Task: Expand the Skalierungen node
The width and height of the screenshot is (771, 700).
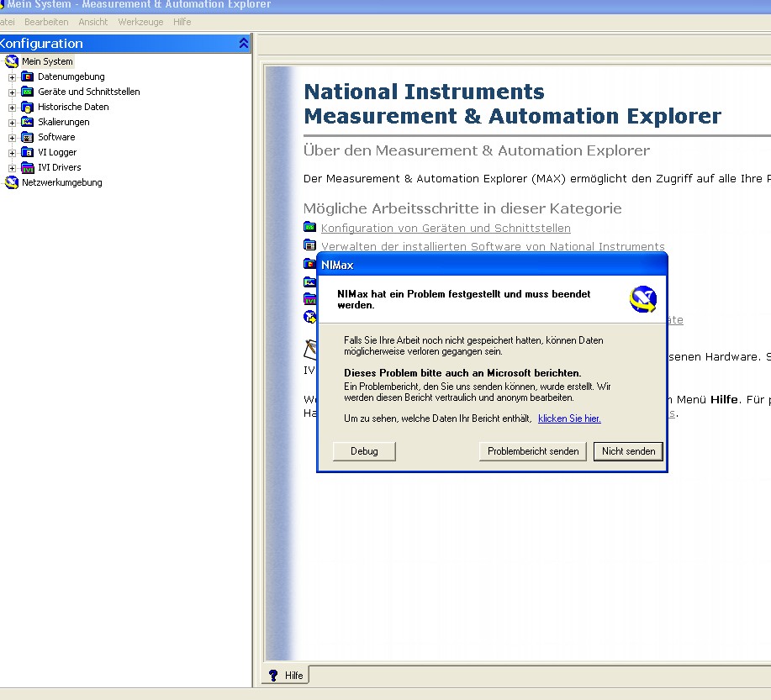Action: [x=12, y=123]
